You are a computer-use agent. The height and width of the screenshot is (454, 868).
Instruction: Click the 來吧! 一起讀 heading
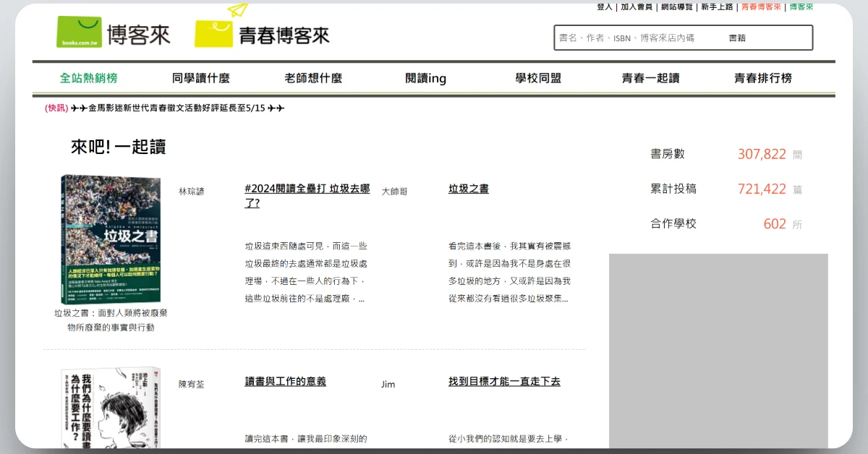(118, 147)
